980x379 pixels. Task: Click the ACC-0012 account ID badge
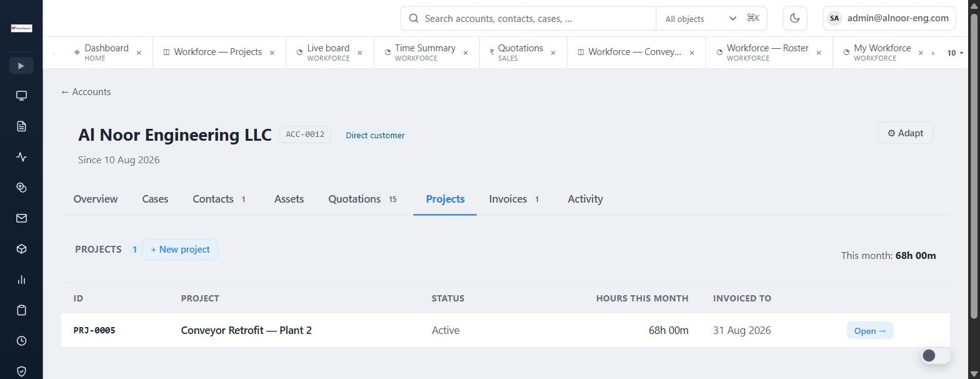[x=305, y=134]
